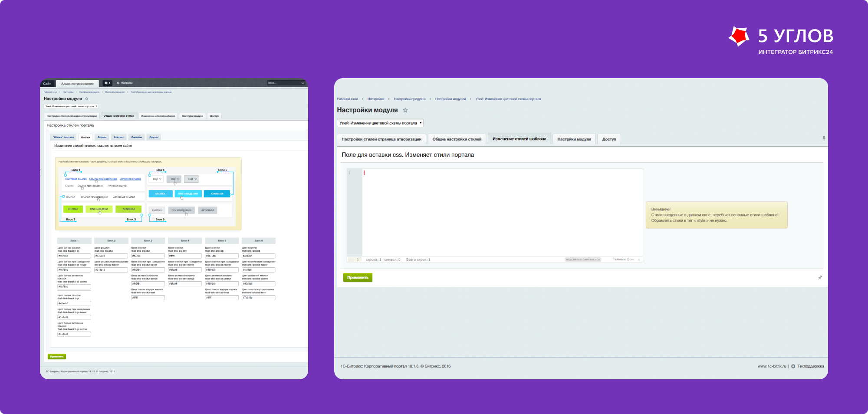Switch to the Доступ tab in the right panel
The image size is (868, 414).
click(x=609, y=139)
